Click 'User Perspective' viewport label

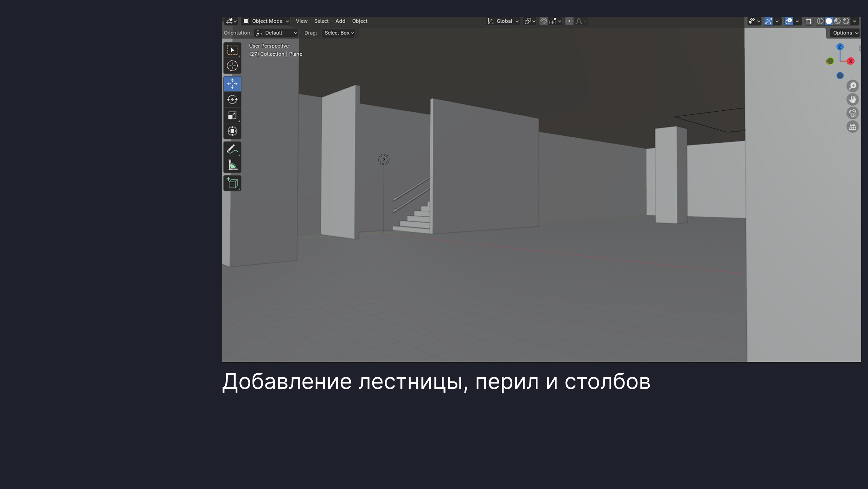point(269,46)
